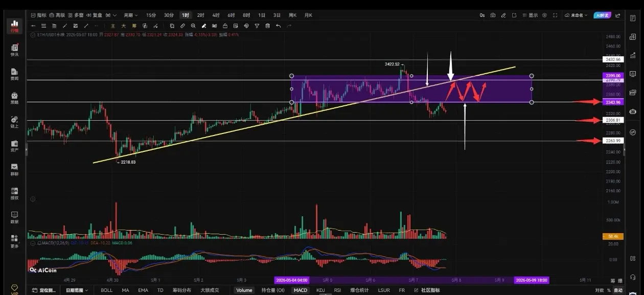Click the more drawing tools ellipsis
This screenshot has height=295, width=644.
pyautogui.click(x=97, y=26)
